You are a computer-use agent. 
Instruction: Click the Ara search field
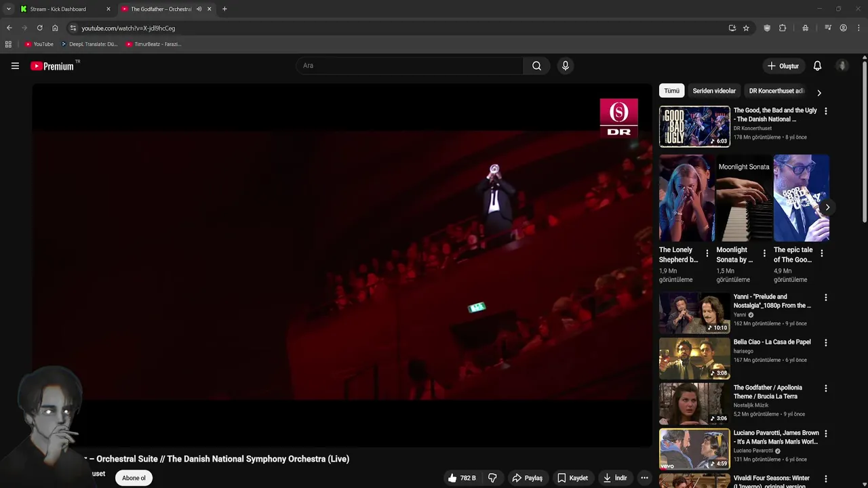tap(410, 66)
